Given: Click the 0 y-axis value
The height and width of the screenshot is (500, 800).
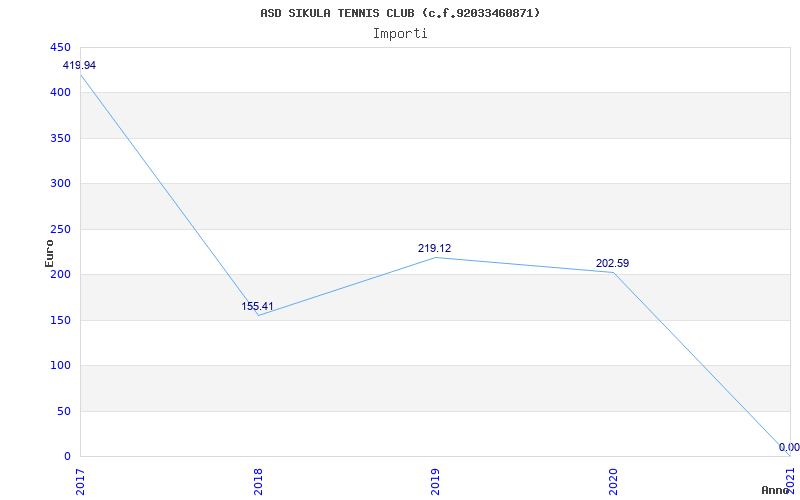Looking at the screenshot, I should click(x=67, y=457).
